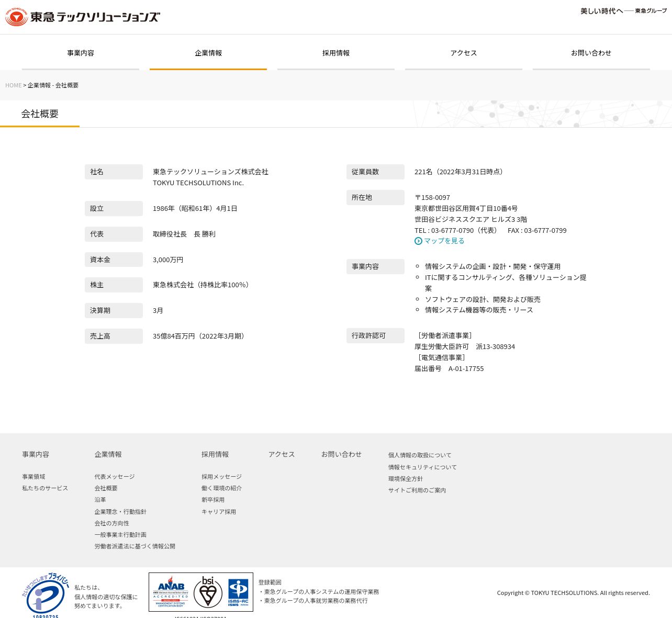Click the ISMS-AC certification logo

click(238, 592)
